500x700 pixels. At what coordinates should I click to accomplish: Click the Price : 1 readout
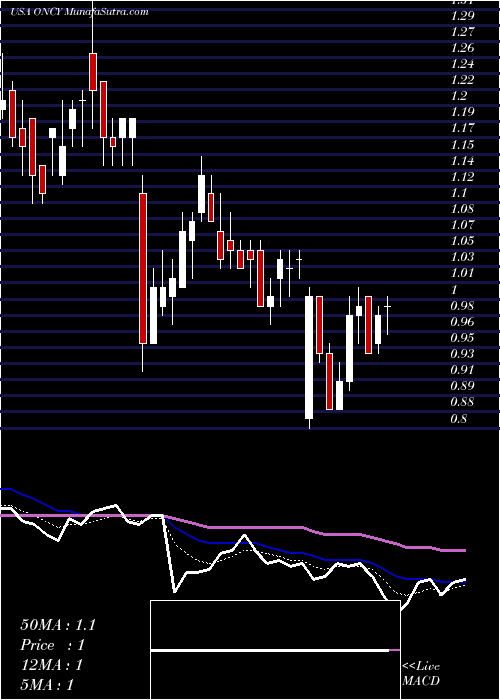pos(52,645)
